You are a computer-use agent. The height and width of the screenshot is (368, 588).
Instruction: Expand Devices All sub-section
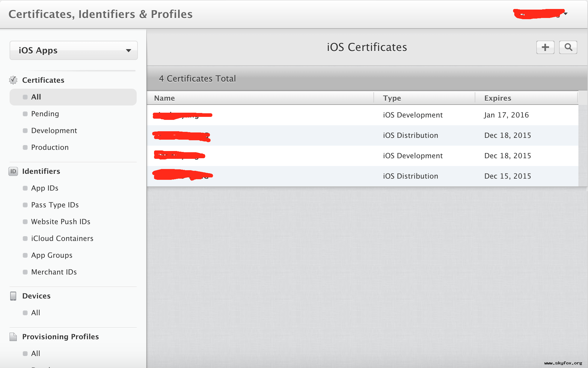click(x=36, y=313)
